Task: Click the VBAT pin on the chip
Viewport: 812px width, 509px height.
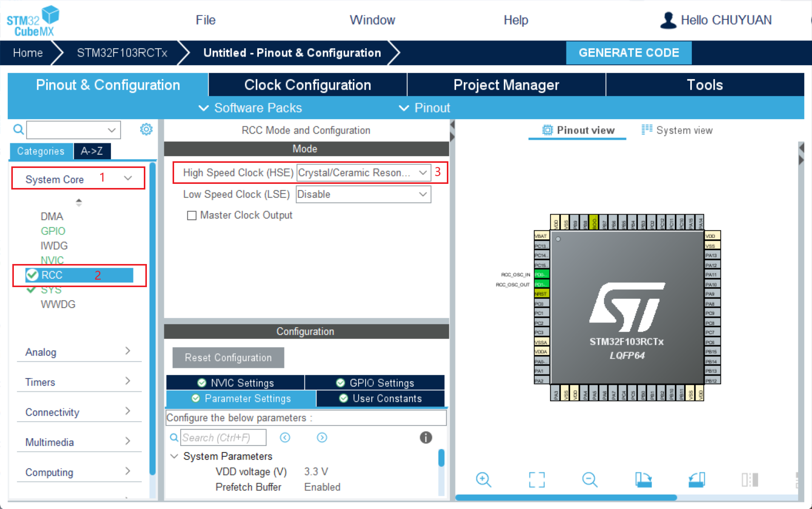Action: tap(542, 236)
